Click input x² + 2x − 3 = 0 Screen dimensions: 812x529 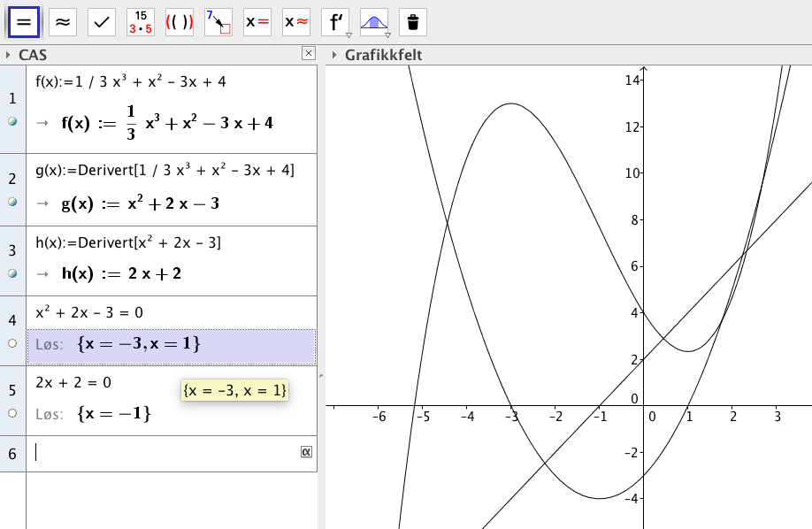click(x=89, y=312)
